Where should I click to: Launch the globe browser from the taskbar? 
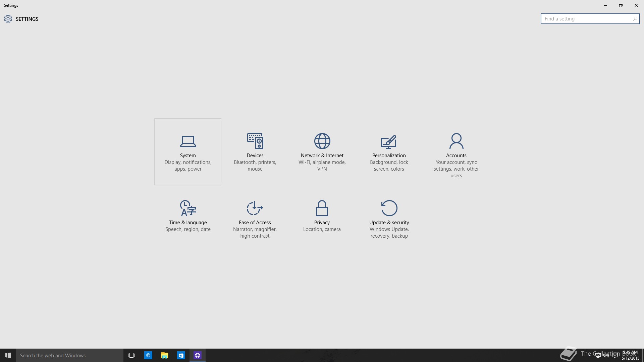pyautogui.click(x=148, y=355)
